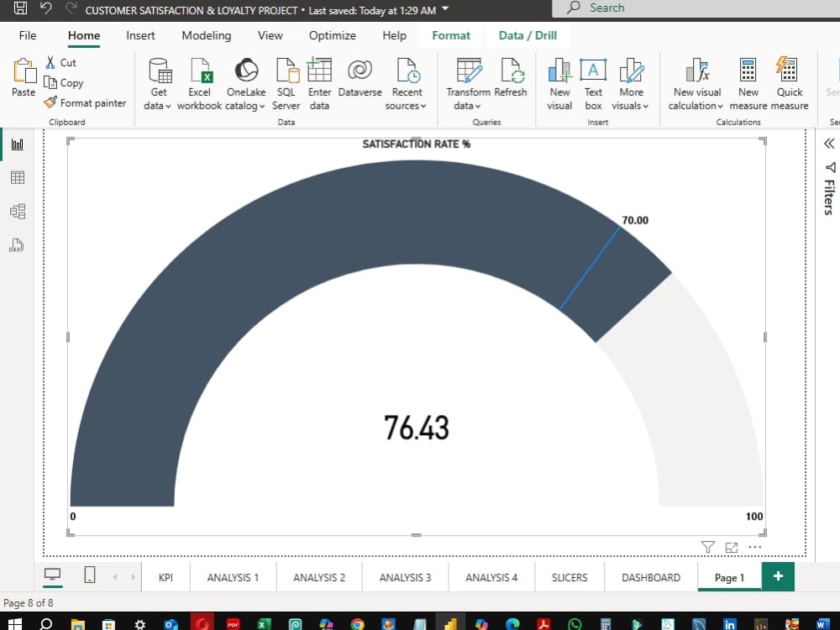Viewport: 840px width, 630px height.
Task: Open the File menu
Action: point(28,35)
